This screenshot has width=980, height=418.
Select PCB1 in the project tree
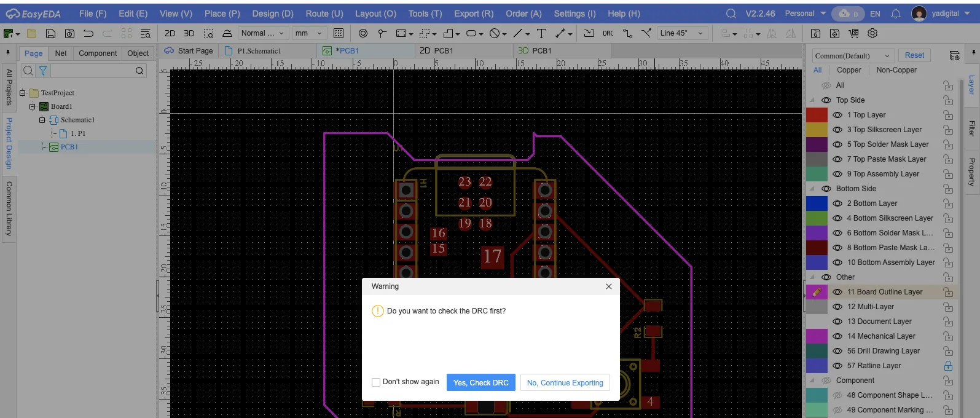point(69,147)
